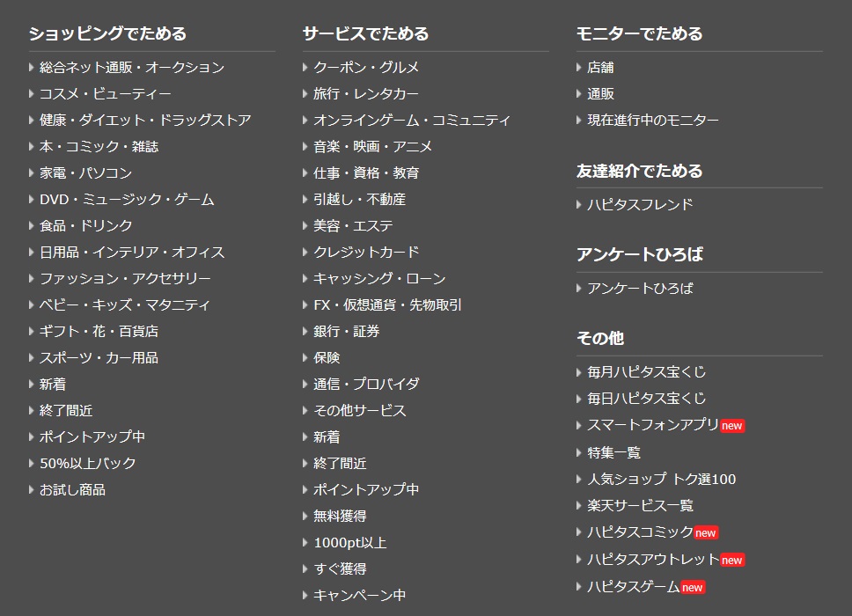852x616 pixels.
Task: Click ギフト・花・百貨店 link
Action: [x=99, y=332]
